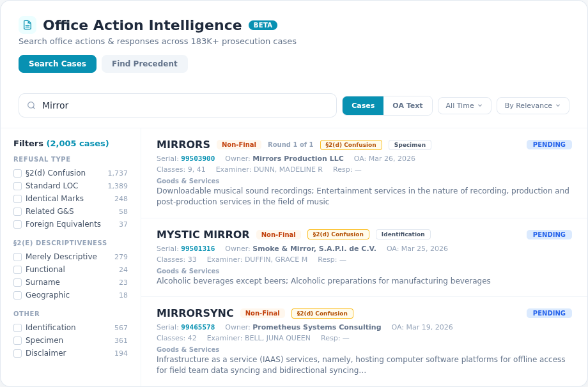Viewport: 588px width, 387px height.
Task: Click the magnifying glass in the search bar
Action: (31, 105)
